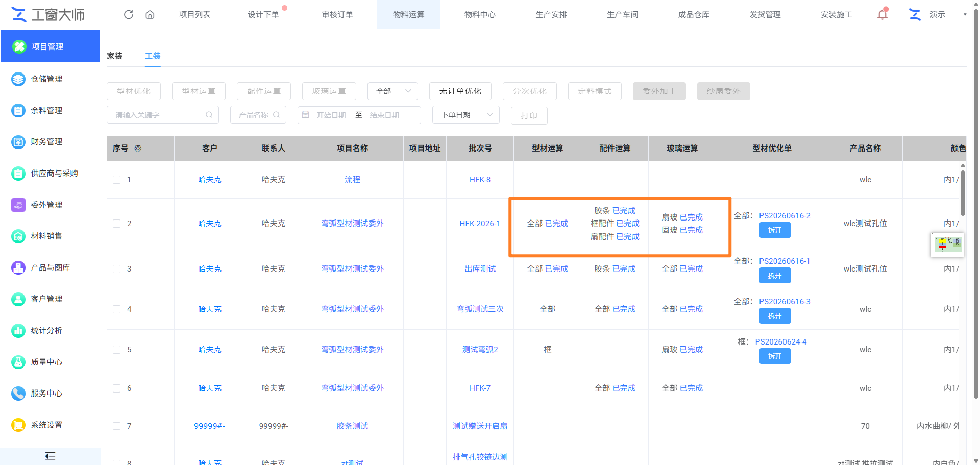
Task: Open 物料中心 top menu
Action: point(480,14)
